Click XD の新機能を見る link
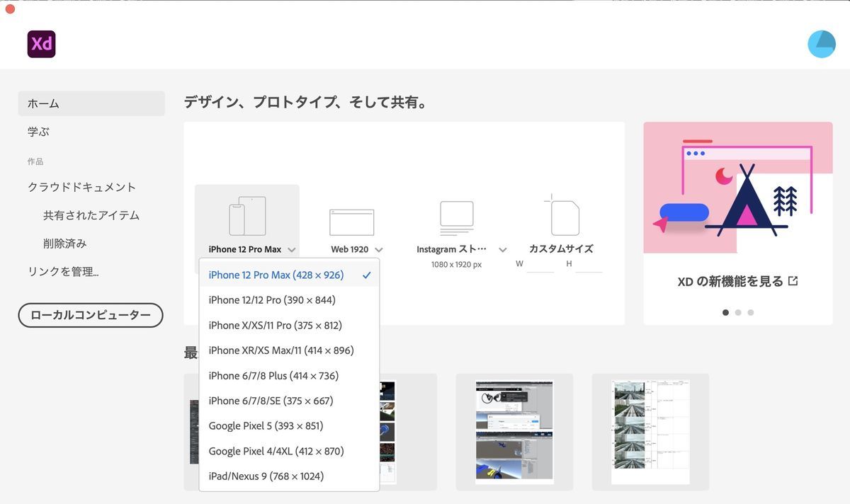Image resolution: width=850 pixels, height=504 pixels. 730,281
